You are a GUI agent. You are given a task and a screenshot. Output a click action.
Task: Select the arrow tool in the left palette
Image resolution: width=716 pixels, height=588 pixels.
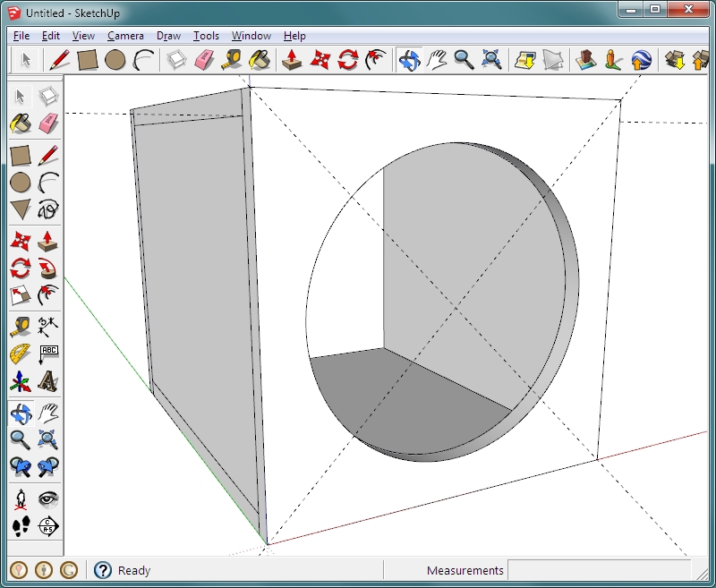pos(20,97)
